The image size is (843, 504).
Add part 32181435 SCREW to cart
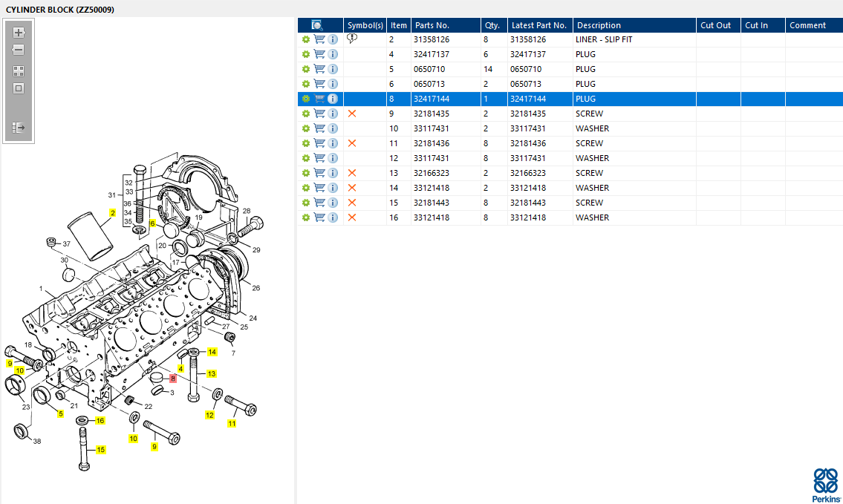point(319,114)
